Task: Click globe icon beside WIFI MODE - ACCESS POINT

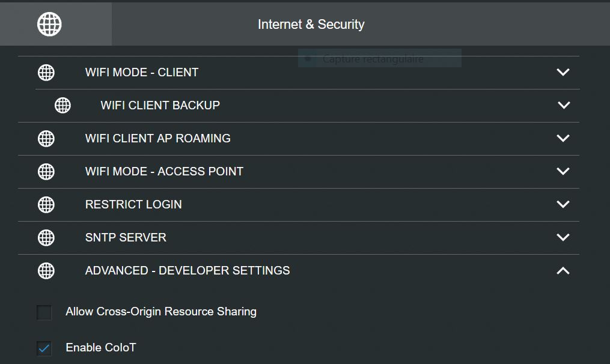Action: (46, 172)
